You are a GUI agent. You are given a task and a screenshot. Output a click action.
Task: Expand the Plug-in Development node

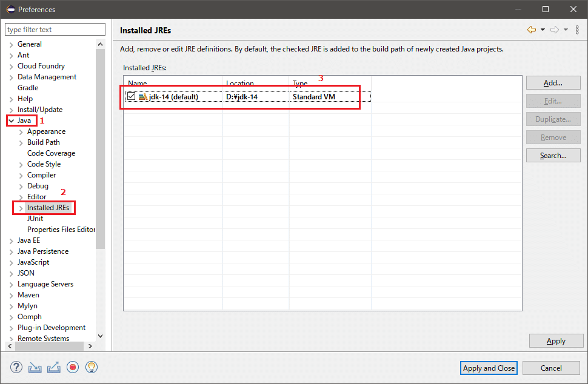[12, 328]
